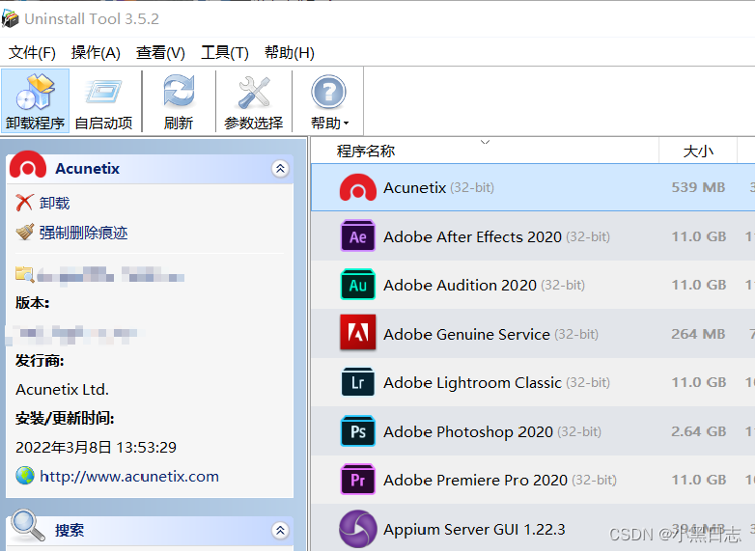Select the Adobe Audition 2020 icon

(358, 285)
